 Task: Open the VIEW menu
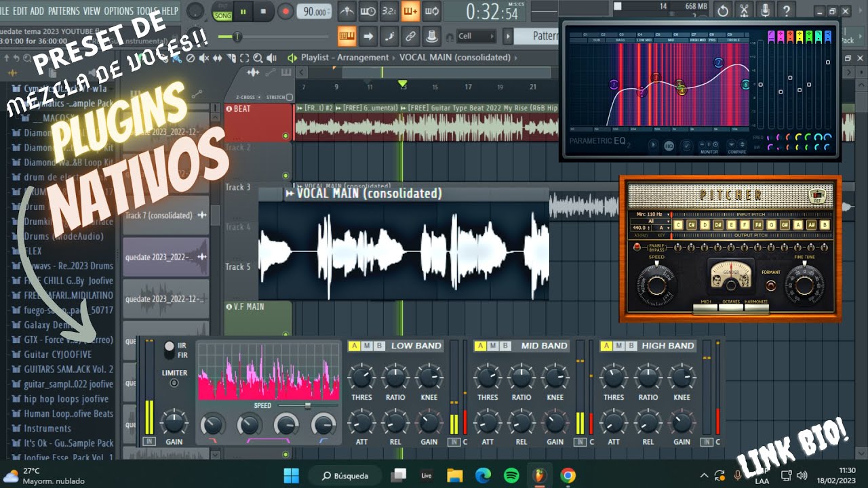click(x=92, y=11)
